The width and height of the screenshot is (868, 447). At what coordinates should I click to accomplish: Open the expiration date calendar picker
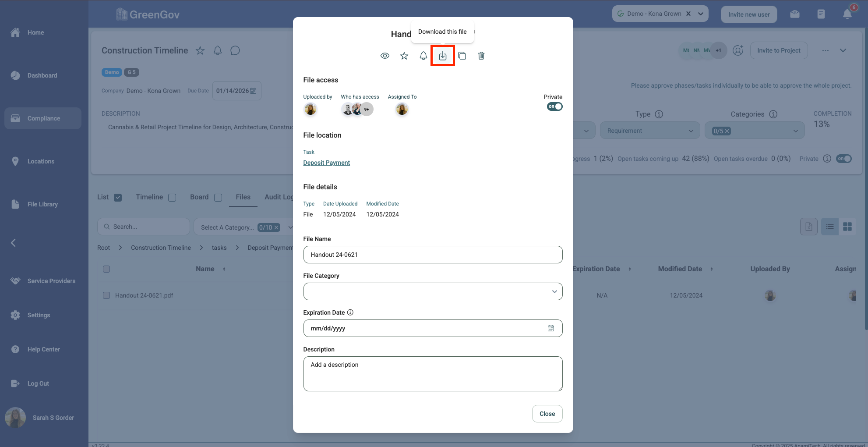point(551,328)
